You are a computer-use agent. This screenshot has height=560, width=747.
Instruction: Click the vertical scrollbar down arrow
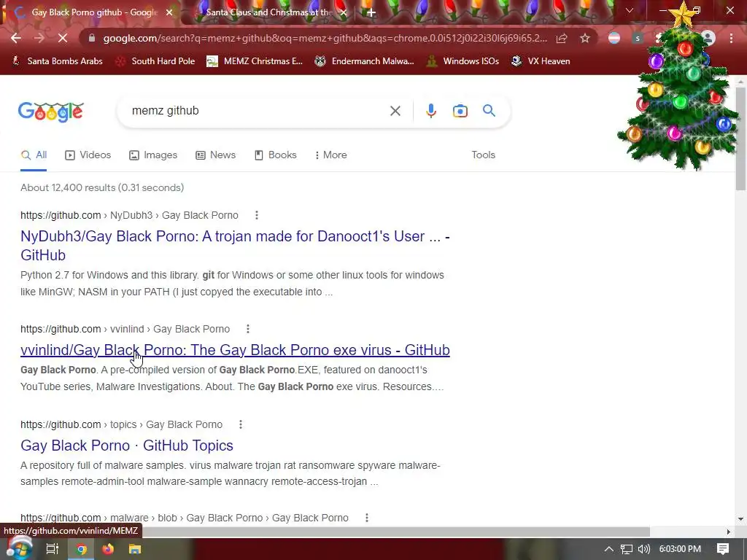point(740,519)
